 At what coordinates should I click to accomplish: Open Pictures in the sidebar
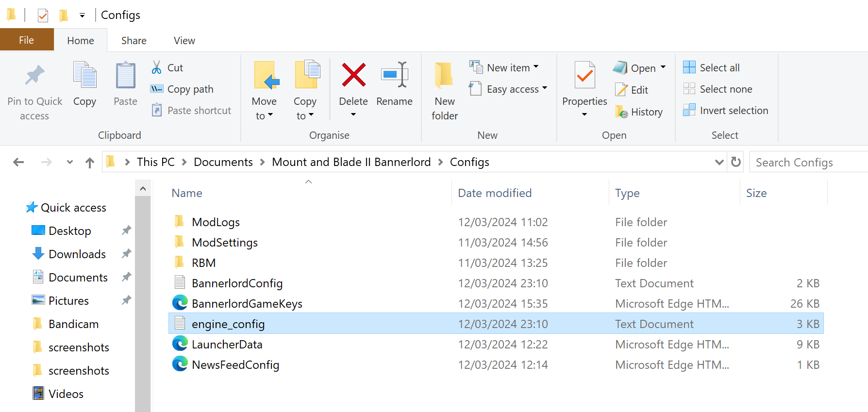[68, 301]
